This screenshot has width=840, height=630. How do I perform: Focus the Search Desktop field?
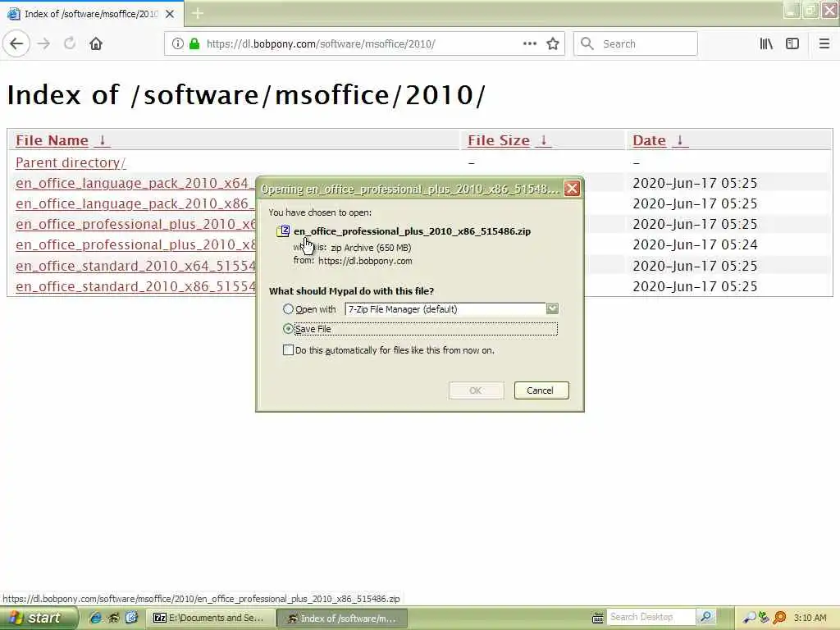[651, 617]
